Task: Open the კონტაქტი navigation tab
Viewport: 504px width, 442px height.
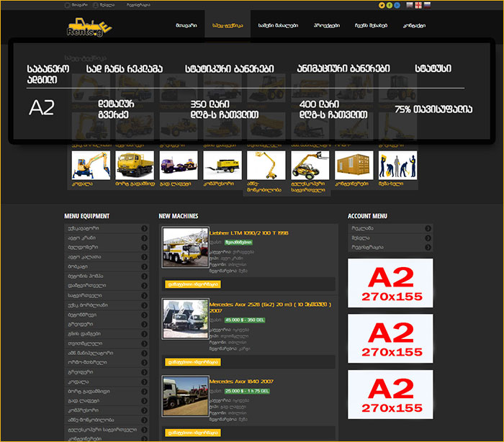Action: 414,25
